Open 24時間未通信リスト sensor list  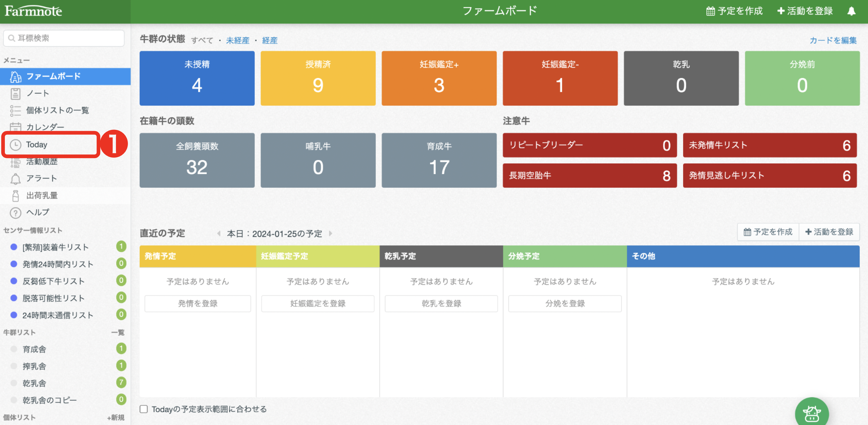coord(65,315)
